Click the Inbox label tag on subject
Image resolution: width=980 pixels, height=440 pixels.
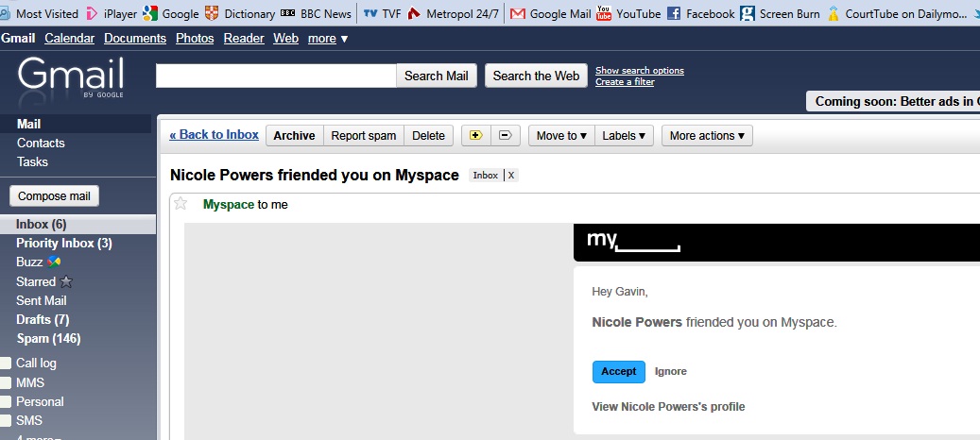click(486, 176)
